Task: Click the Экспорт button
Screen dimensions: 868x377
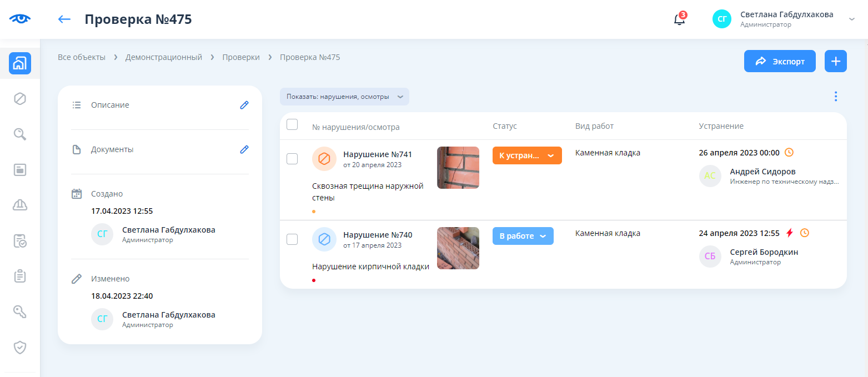Action: [x=780, y=61]
